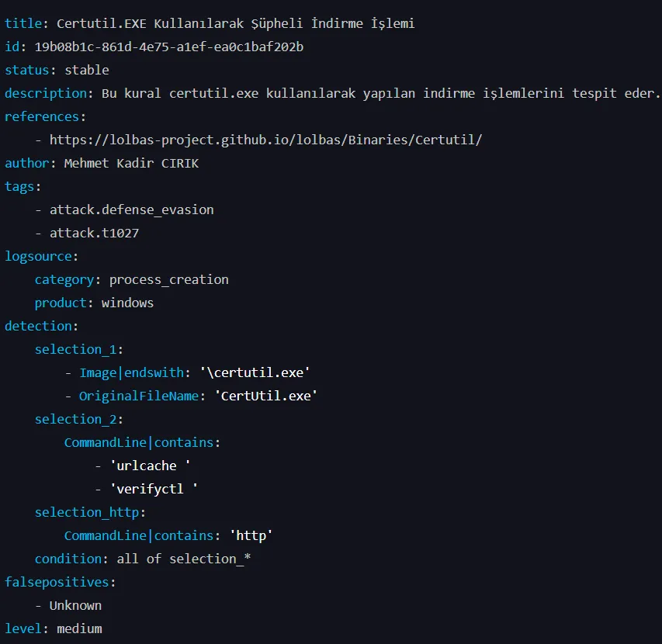The width and height of the screenshot is (662, 644).
Task: Click the lolbas-project Certutil reference URL
Action: 265,140
